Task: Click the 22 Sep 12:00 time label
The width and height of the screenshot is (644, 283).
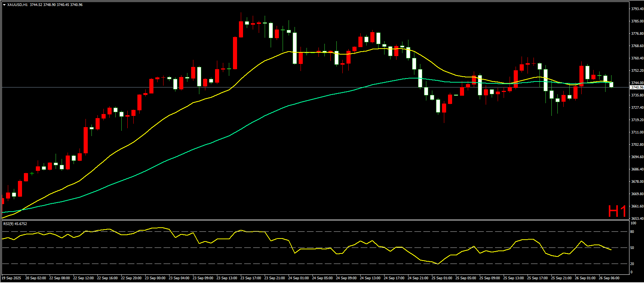Action: (83, 278)
